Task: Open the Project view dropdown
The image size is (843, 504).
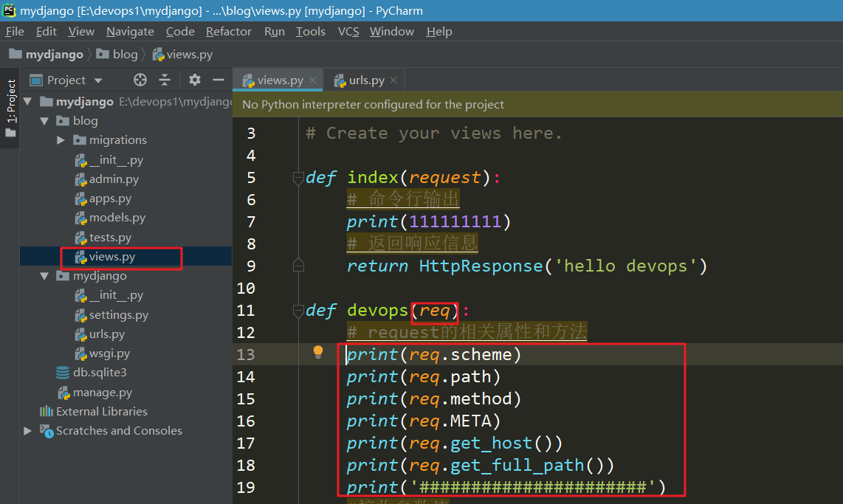Action: (x=98, y=80)
